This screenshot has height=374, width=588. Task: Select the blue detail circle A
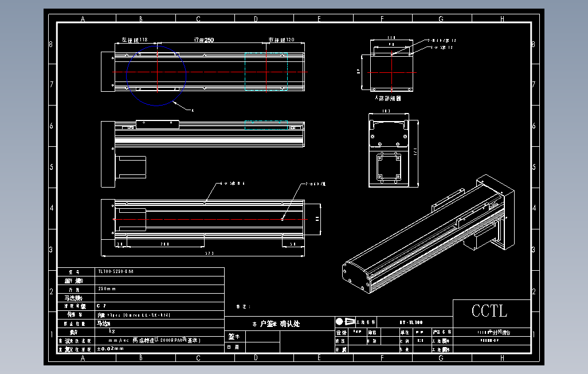click(156, 76)
